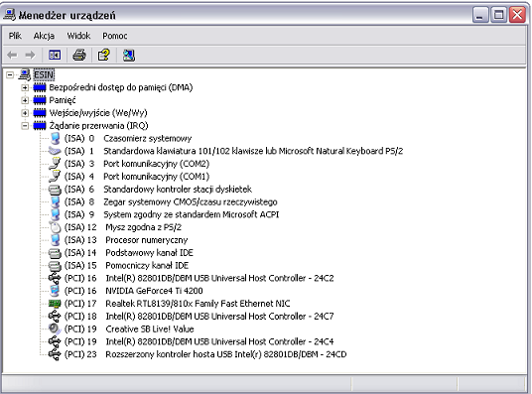Select System zgodny ze standardem ACPI text
Image resolution: width=532 pixels, height=394 pixels.
point(191,214)
